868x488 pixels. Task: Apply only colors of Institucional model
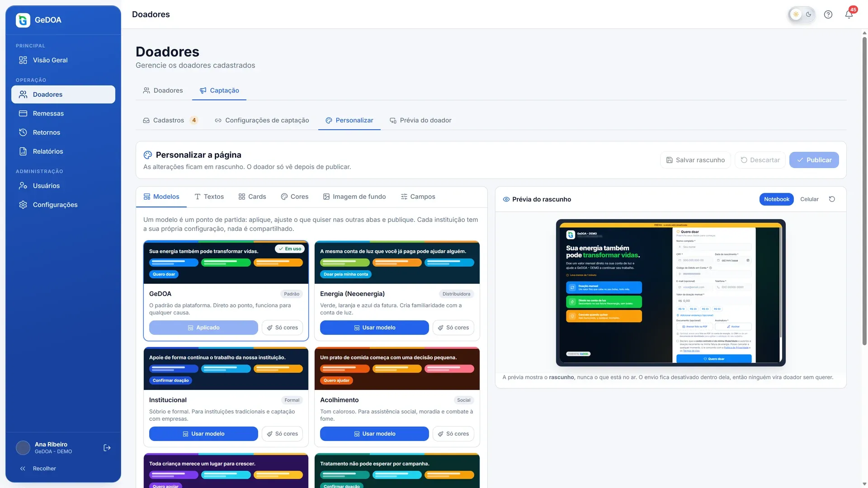283,434
